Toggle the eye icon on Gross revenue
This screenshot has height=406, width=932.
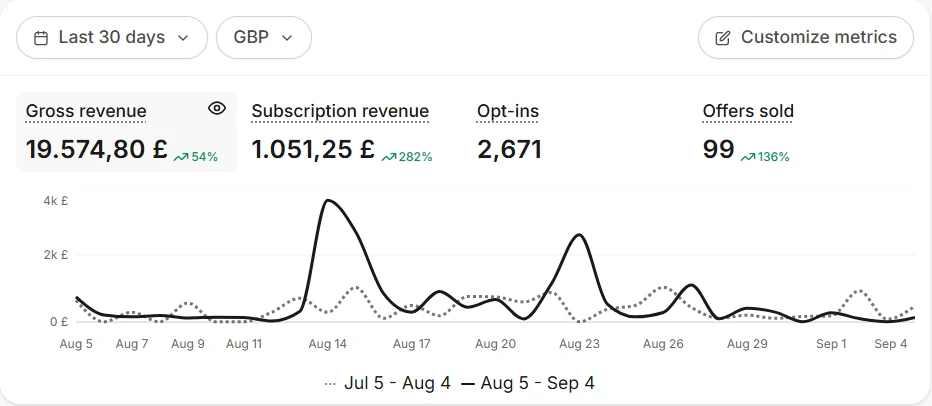point(217,108)
